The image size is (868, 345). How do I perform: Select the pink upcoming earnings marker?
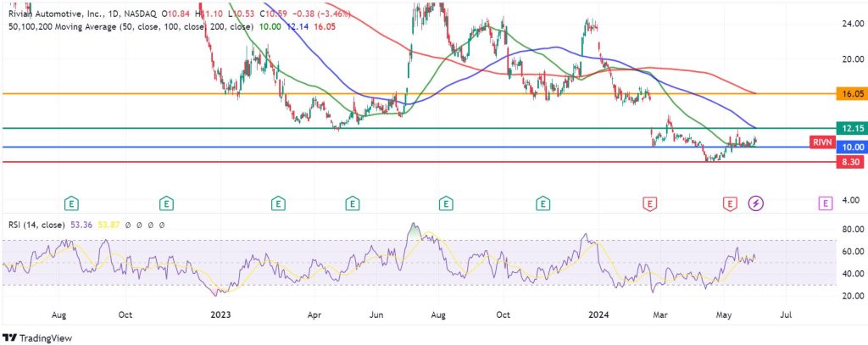tap(825, 203)
